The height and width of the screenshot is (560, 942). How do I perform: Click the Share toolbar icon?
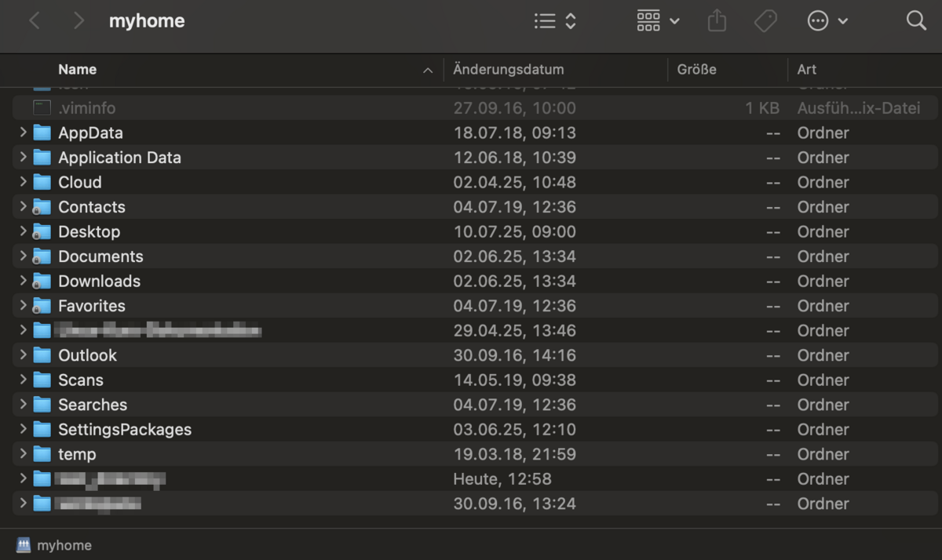[717, 21]
